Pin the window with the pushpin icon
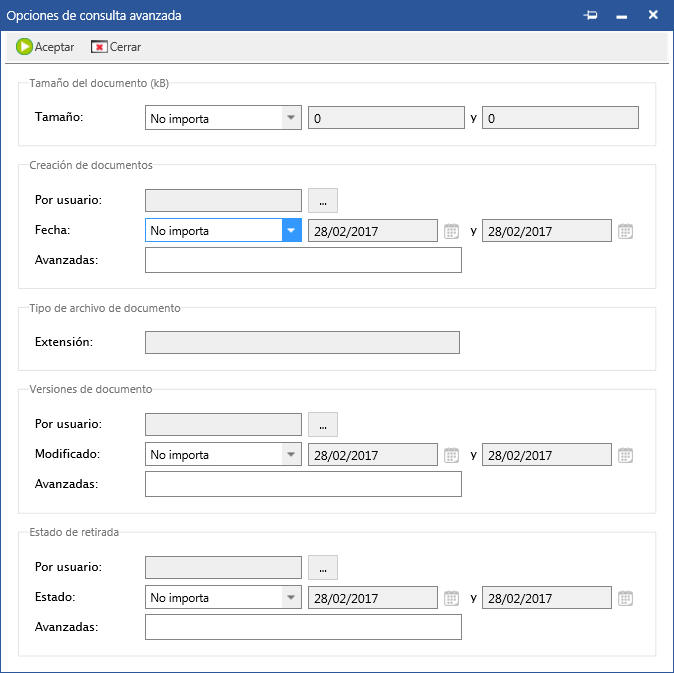Screen dimensions: 674x673 click(591, 15)
